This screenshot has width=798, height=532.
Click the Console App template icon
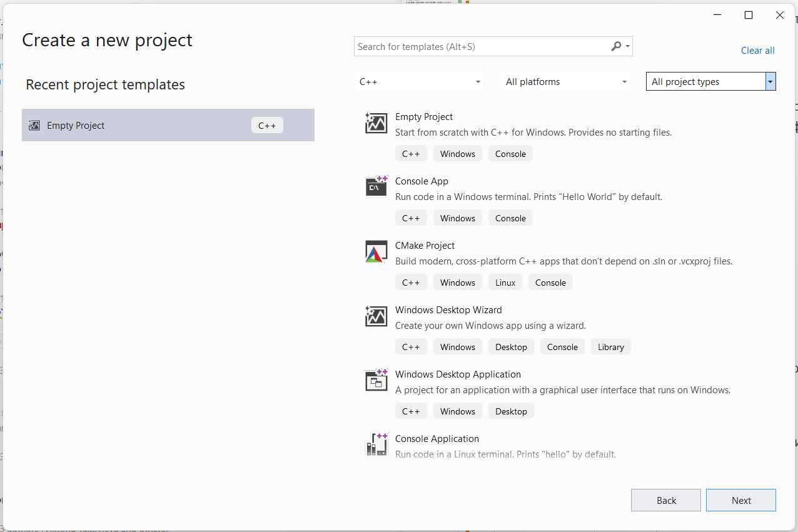[376, 187]
